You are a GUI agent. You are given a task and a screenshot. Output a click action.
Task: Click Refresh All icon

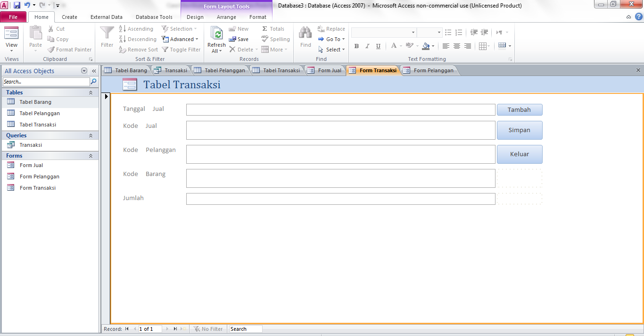(217, 34)
